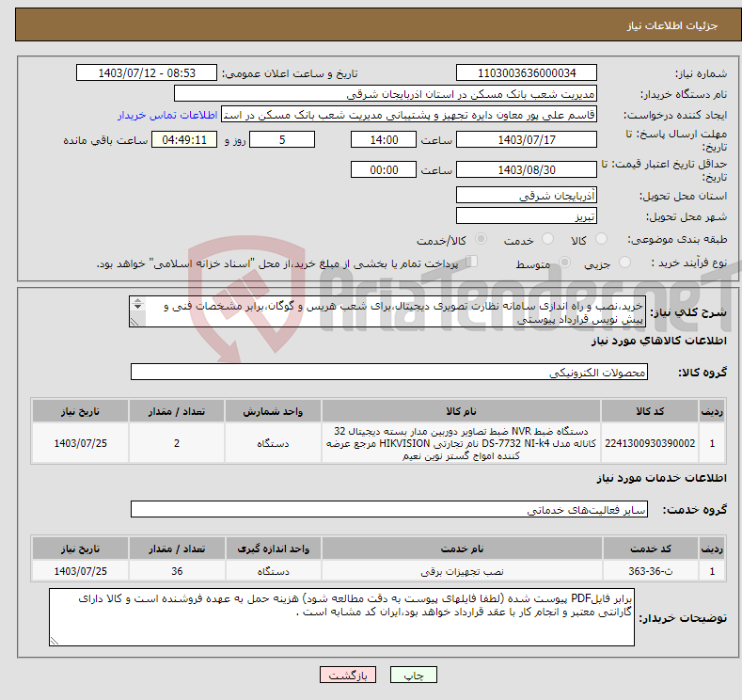Click the شرح کلی نیاز description text area
The image size is (742, 700).
point(387,312)
